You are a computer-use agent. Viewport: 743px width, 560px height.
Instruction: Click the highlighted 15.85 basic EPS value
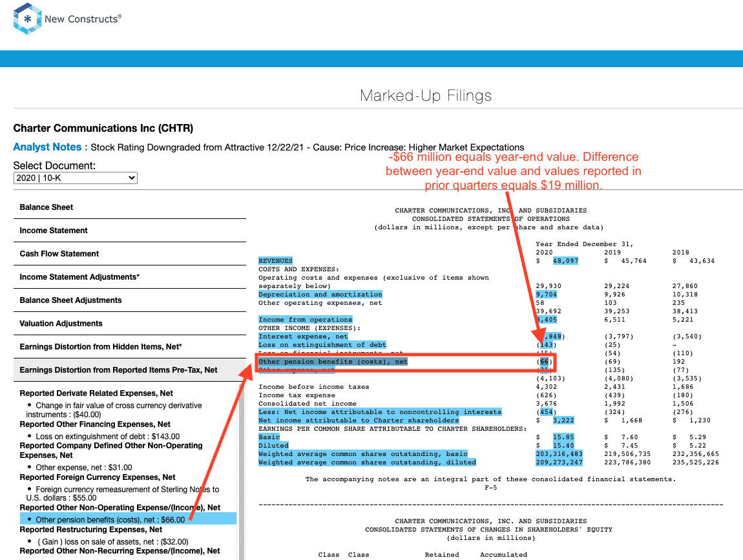(563, 437)
